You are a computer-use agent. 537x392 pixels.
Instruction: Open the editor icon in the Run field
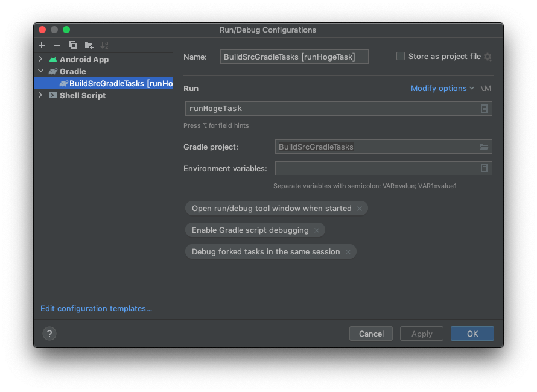point(484,109)
